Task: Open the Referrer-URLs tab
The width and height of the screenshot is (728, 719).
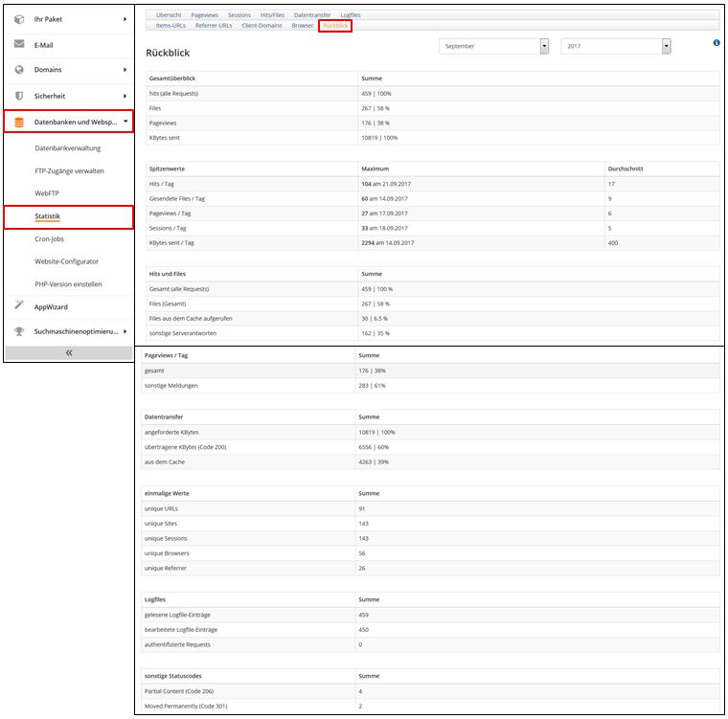Action: 214,25
